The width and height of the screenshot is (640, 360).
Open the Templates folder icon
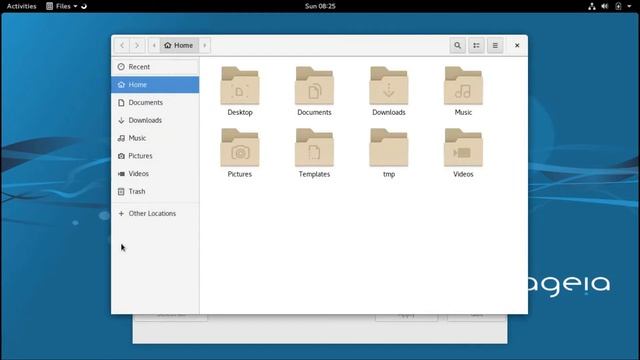(314, 148)
